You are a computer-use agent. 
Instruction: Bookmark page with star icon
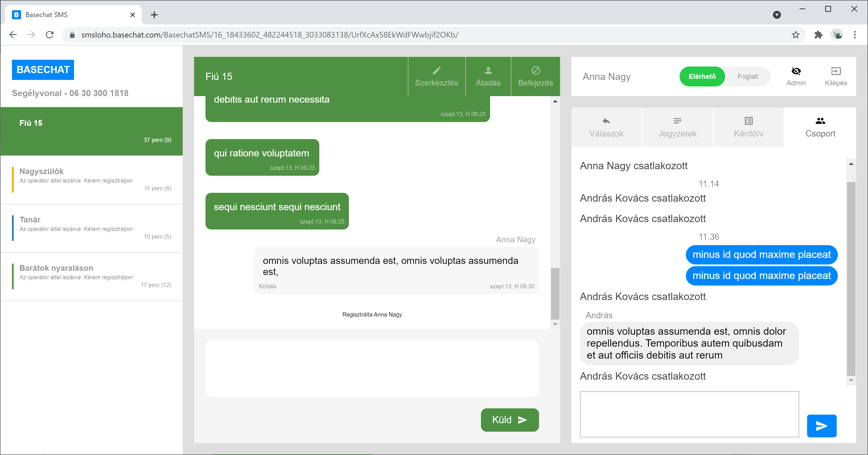click(795, 35)
